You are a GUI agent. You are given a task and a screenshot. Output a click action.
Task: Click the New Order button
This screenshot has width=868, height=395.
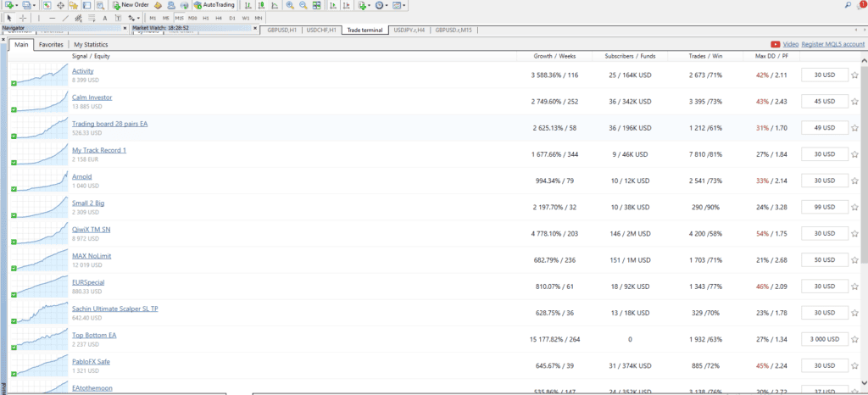[131, 5]
